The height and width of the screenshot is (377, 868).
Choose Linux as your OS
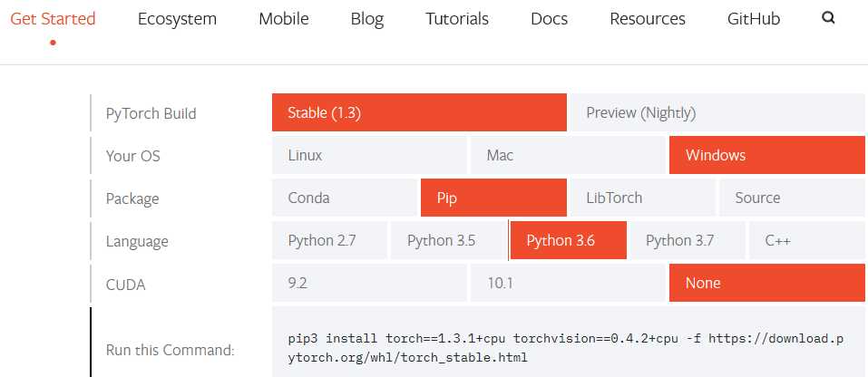(369, 155)
